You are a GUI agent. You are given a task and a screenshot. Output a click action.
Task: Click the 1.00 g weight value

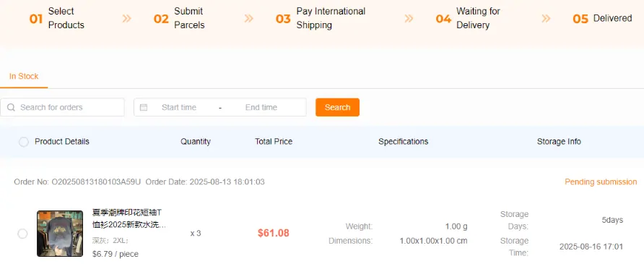pyautogui.click(x=456, y=226)
